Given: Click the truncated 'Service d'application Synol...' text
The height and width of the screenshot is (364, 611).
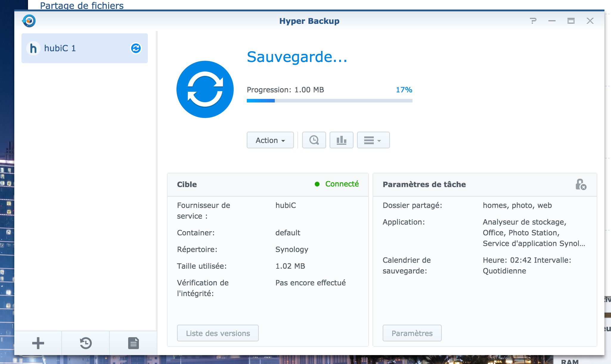Looking at the screenshot, I should tap(534, 243).
